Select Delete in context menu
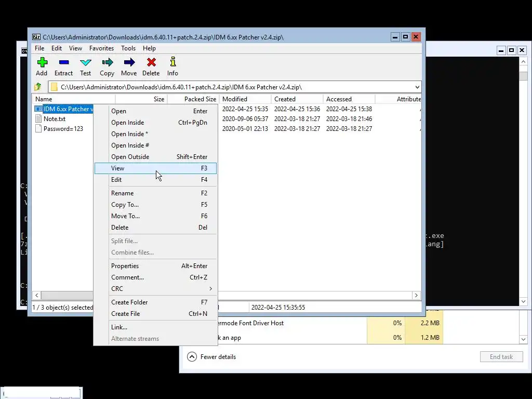 click(x=156, y=228)
